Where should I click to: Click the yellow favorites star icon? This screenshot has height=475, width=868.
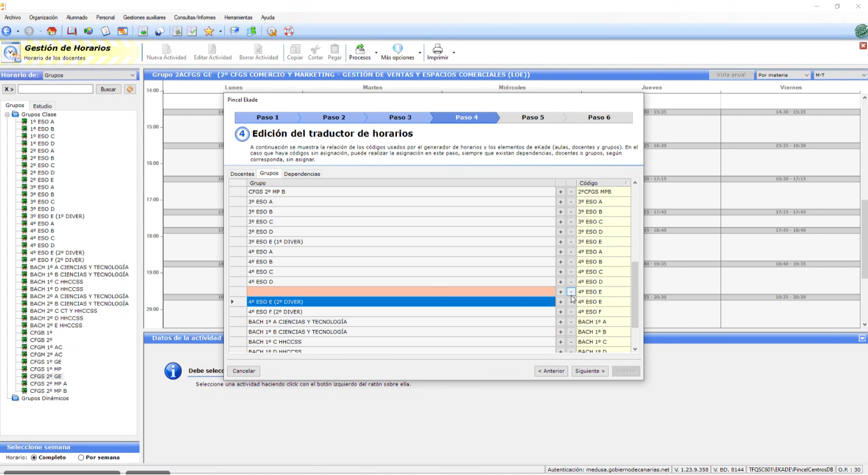point(209,31)
